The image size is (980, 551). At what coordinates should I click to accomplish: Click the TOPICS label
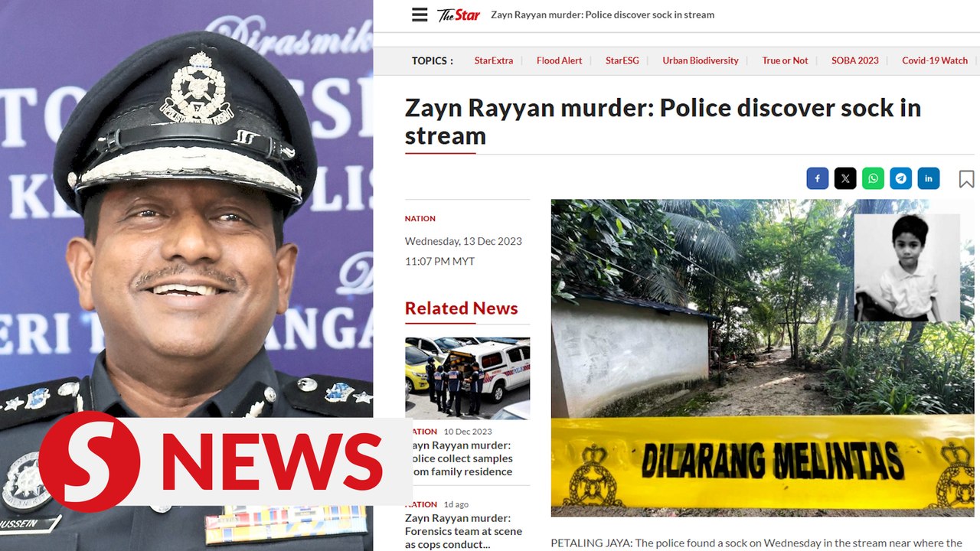[433, 60]
